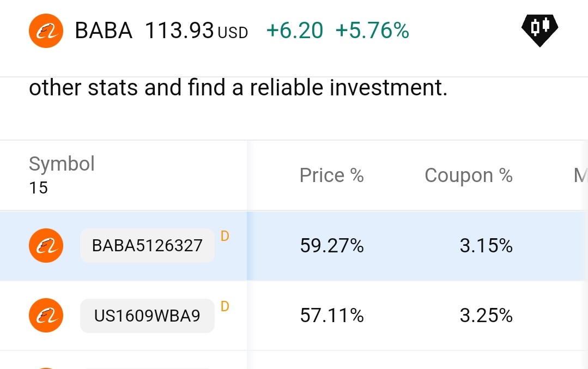The image size is (588, 369).
Task: Click the bond count 15 under Symbol
Action: pyautogui.click(x=39, y=188)
